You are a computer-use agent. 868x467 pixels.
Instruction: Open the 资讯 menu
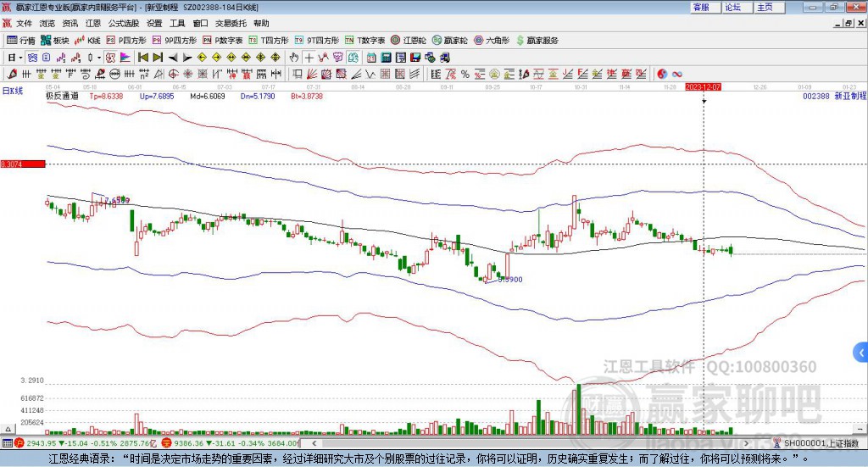[70, 23]
